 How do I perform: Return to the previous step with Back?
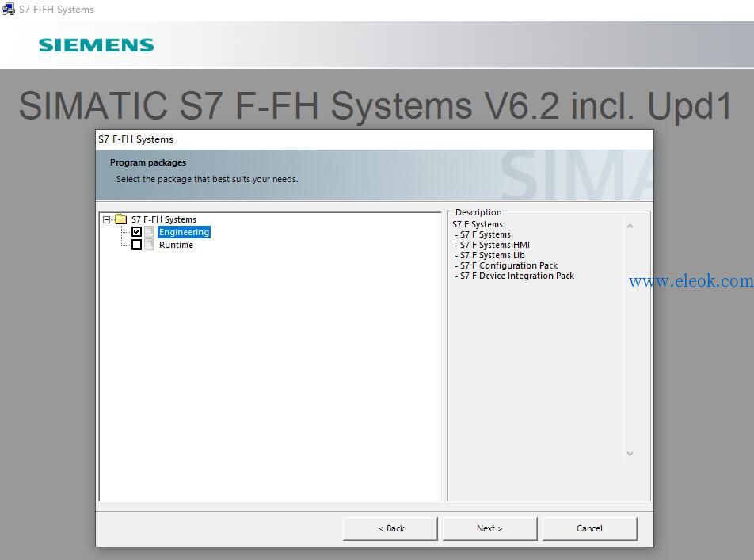coord(390,528)
